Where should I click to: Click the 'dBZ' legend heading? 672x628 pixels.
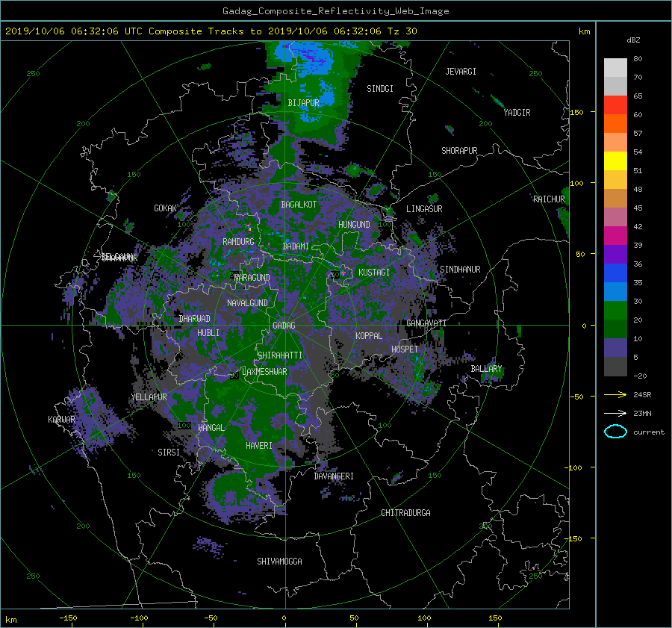(x=633, y=40)
